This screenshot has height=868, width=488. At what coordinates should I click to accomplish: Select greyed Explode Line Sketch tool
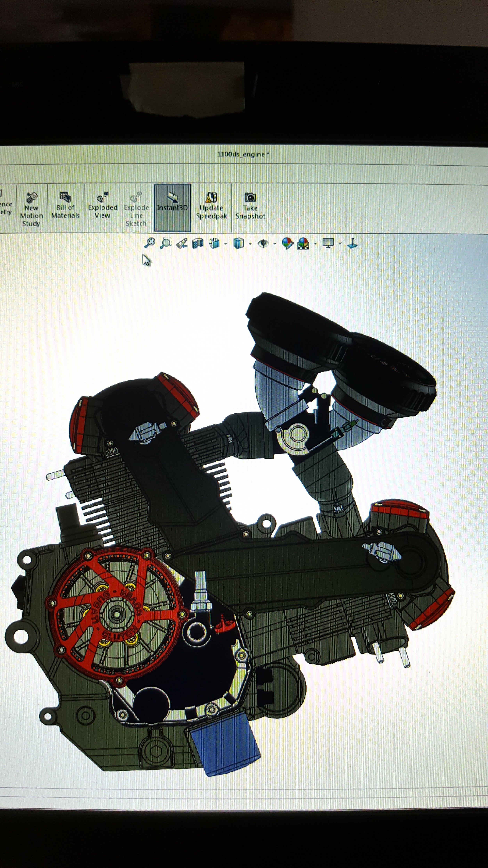point(136,209)
